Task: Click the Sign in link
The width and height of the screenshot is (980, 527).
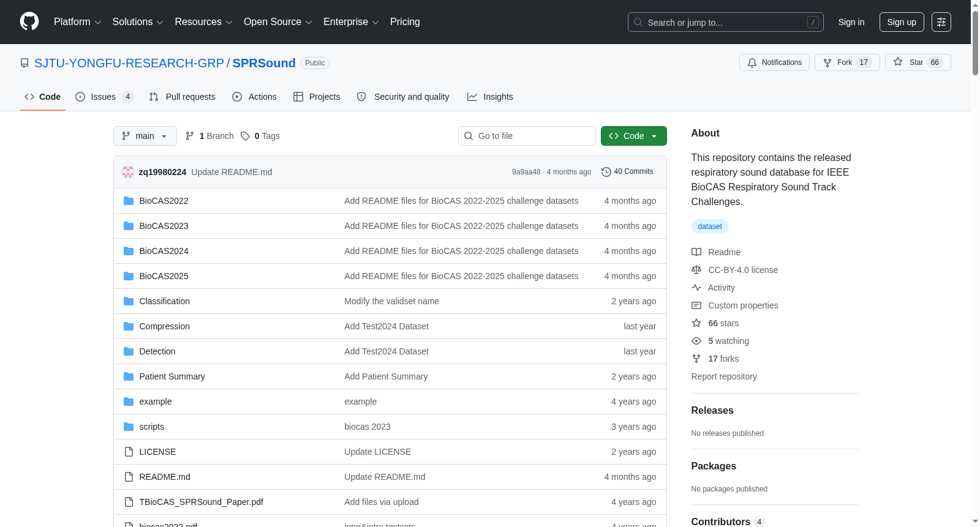Action: pyautogui.click(x=851, y=22)
